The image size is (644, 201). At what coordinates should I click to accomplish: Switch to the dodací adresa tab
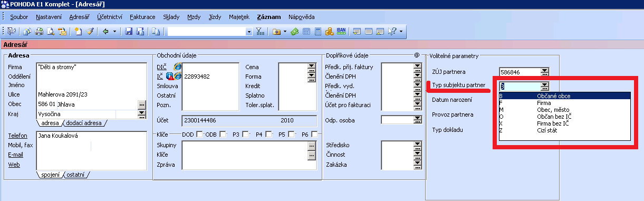pos(84,123)
